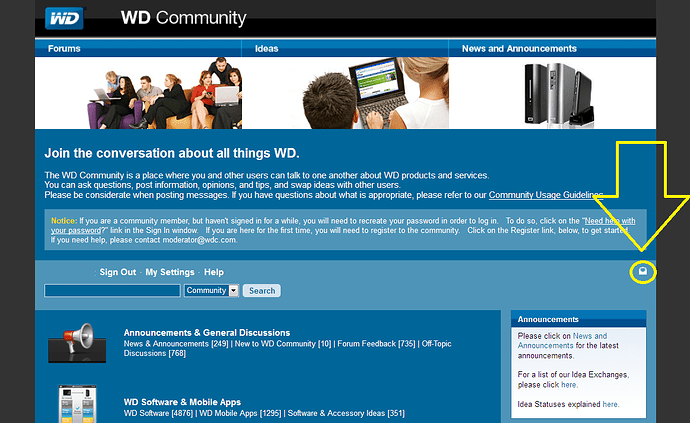Viewport: 690px width, 423px height.
Task: Switch to the Ideas tab
Action: point(267,48)
